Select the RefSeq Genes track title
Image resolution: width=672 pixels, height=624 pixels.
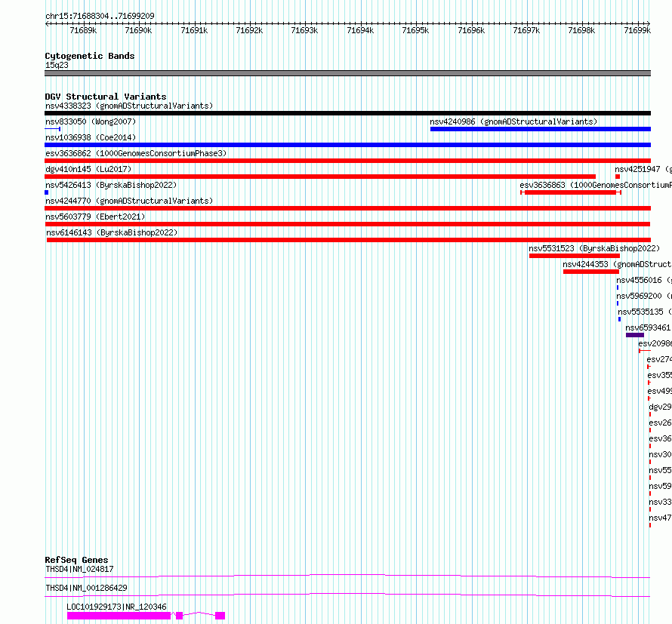click(x=77, y=560)
